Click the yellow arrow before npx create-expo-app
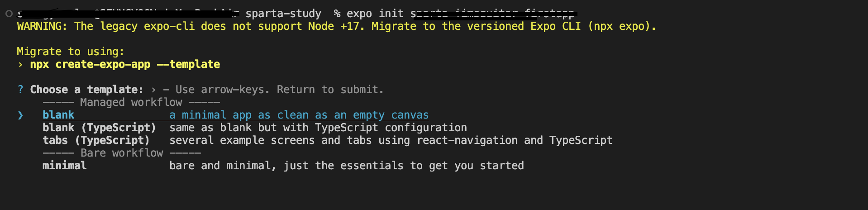 coord(20,65)
